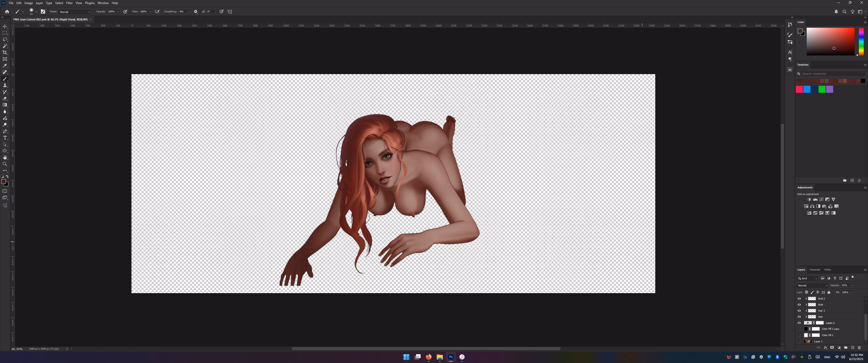
Task: Select the Lasso tool
Action: pyautogui.click(x=5, y=39)
